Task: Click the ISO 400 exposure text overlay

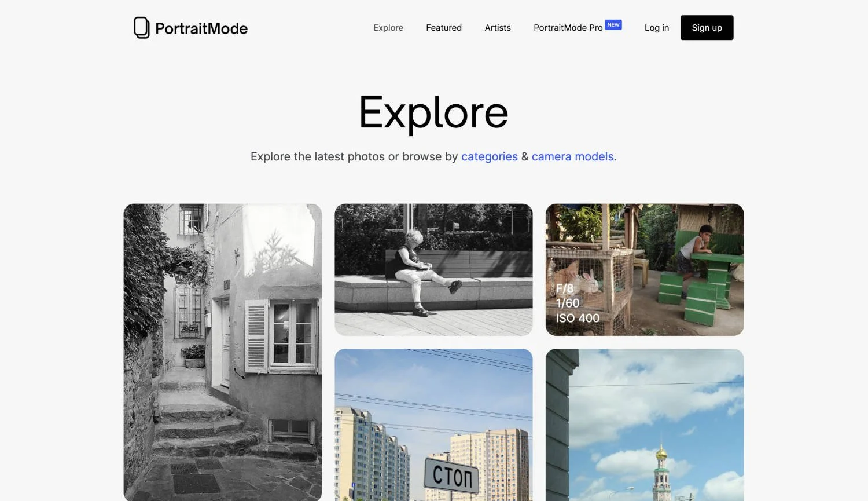Action: pyautogui.click(x=578, y=318)
